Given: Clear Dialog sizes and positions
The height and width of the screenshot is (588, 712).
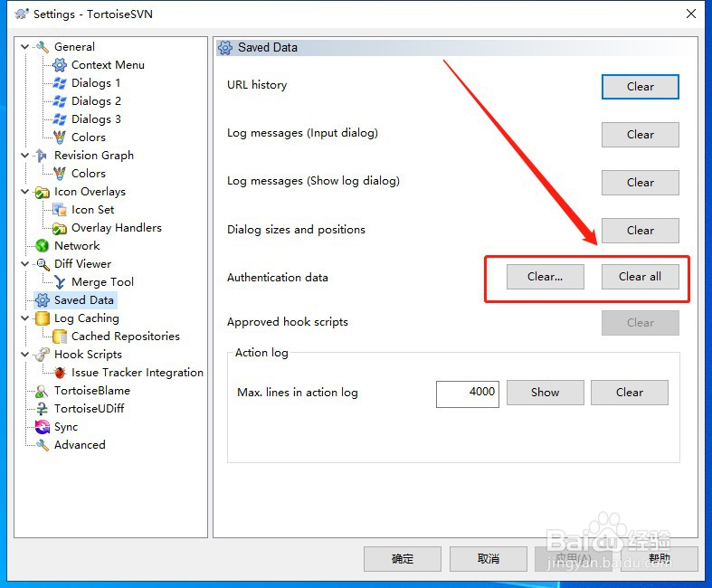Looking at the screenshot, I should click(x=641, y=231).
